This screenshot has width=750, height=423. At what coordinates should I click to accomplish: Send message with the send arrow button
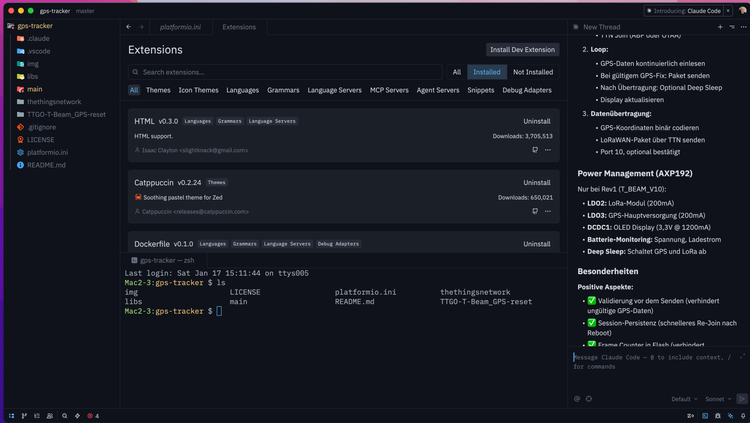point(742,399)
